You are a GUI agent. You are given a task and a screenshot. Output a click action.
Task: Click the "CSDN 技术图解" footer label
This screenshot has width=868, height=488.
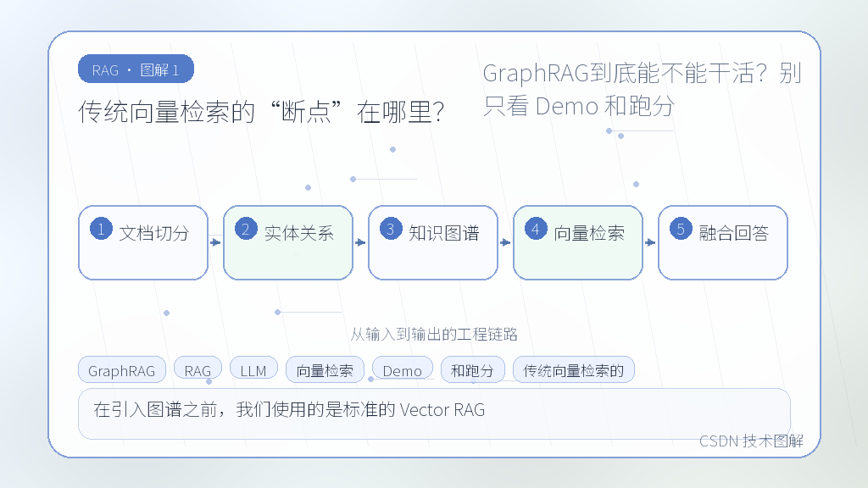751,441
